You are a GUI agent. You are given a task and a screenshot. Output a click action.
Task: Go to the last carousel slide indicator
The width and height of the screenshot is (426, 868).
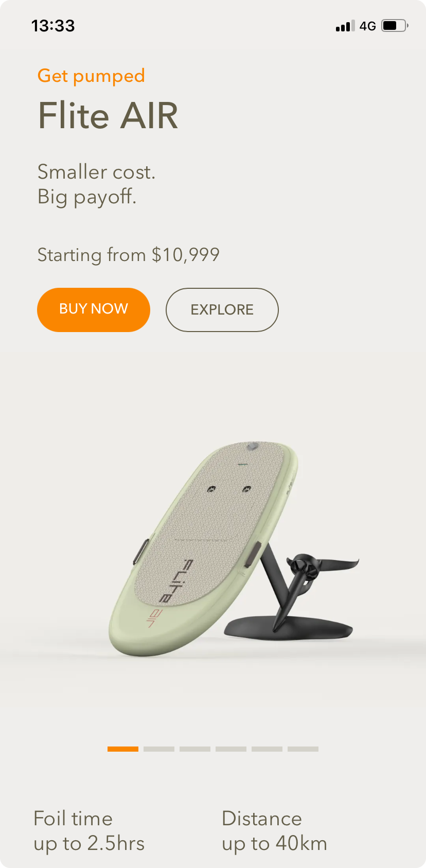click(x=303, y=749)
